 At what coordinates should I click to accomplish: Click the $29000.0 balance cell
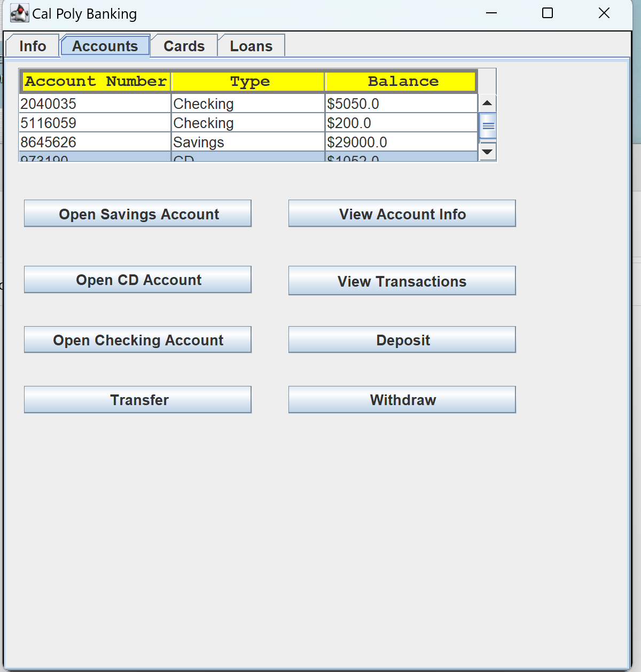pos(401,142)
